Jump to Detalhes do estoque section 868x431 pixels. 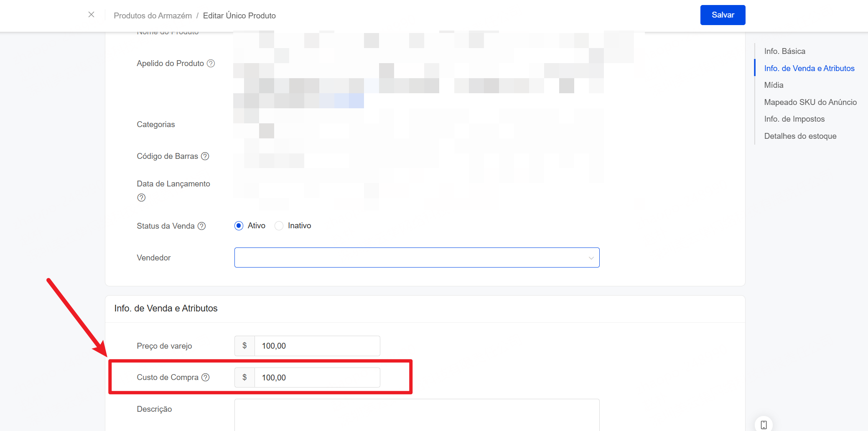[800, 136]
